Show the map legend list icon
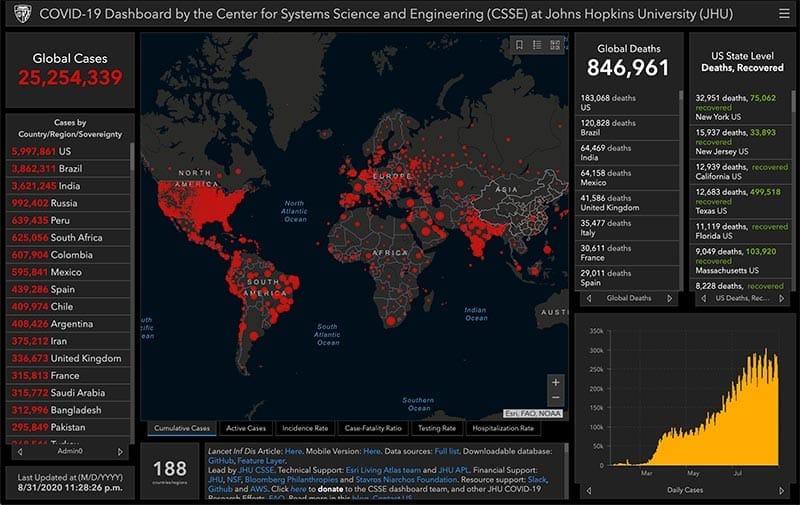Image resolution: width=800 pixels, height=505 pixels. pyautogui.click(x=537, y=45)
